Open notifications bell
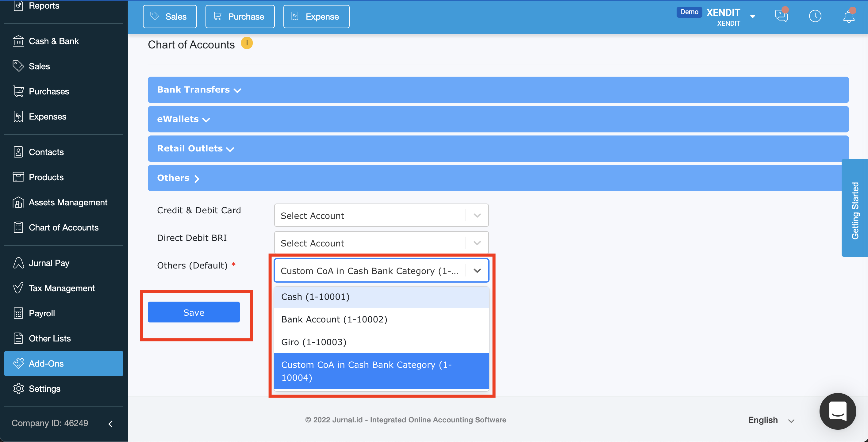Screen dimensions: 868x442 point(848,16)
